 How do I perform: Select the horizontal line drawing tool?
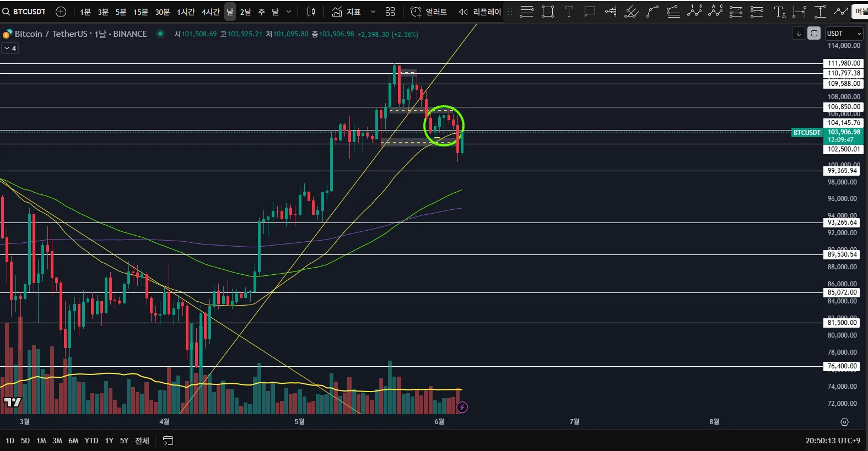[x=527, y=12]
